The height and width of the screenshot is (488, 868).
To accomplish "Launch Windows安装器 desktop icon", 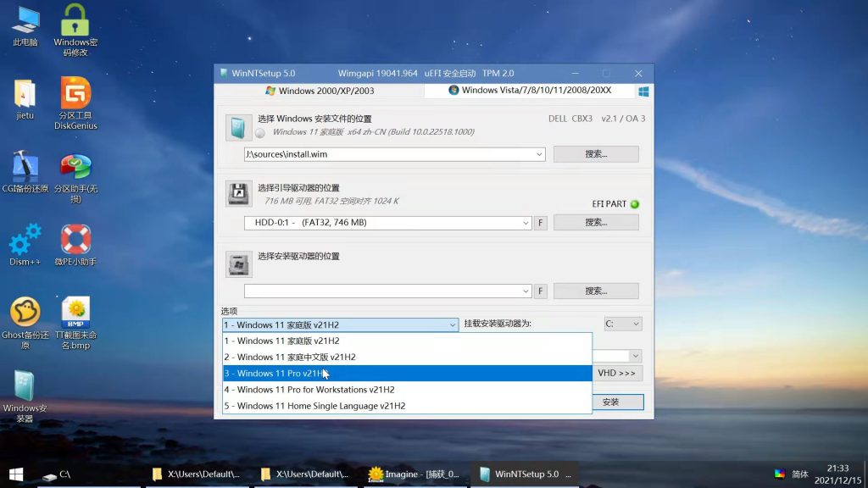I will click(25, 396).
